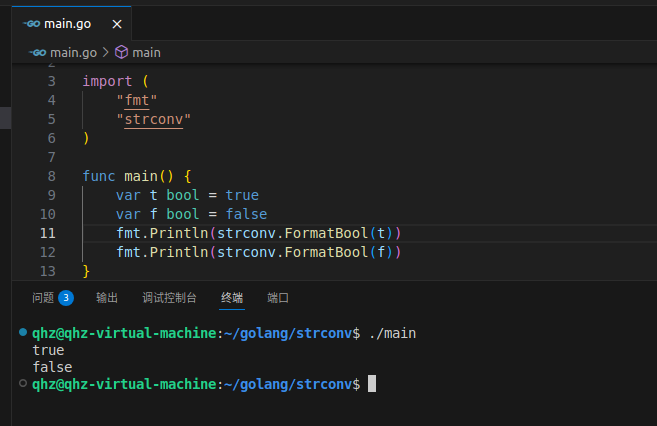This screenshot has height=426, width=657.
Task: Click the main package symbol in breadcrumb
Action: [x=146, y=53]
